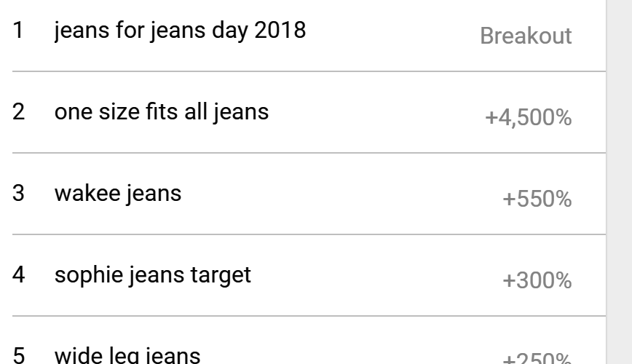Viewport: 632px width, 364px height.
Task: Click rank number 1 in the list
Action: 21,33
